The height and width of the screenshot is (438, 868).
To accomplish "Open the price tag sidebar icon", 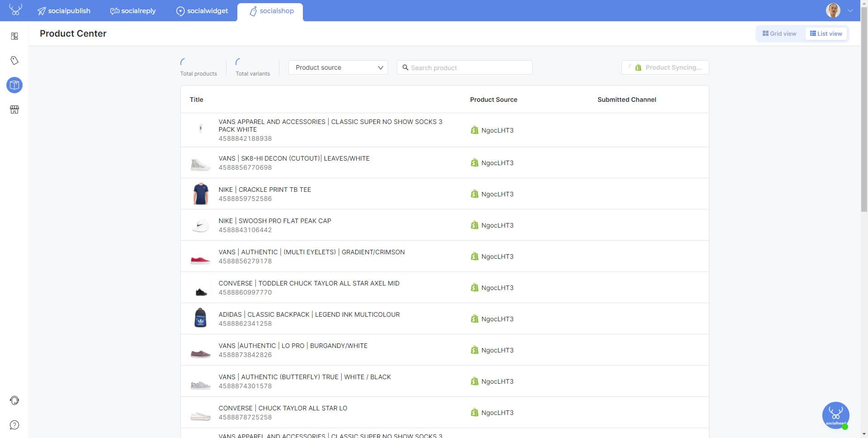I will tap(14, 61).
